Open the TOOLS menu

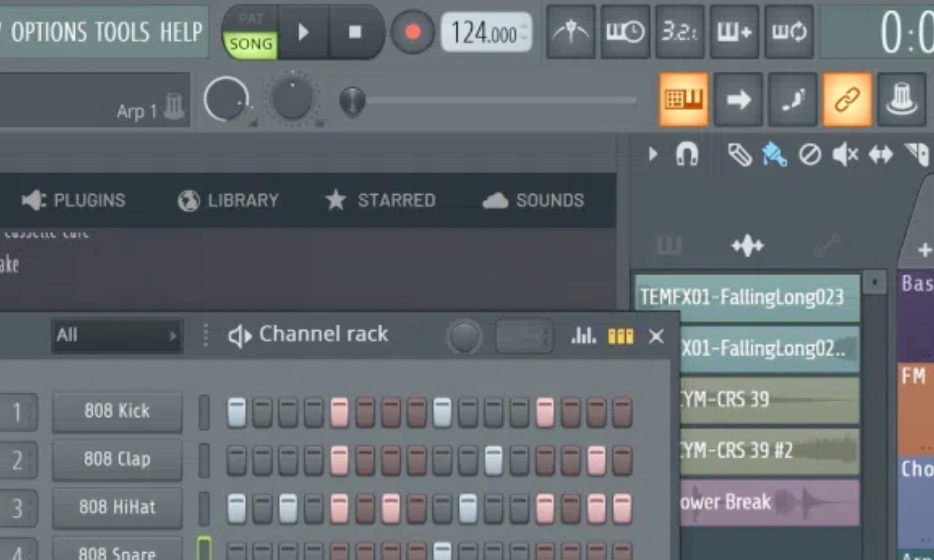(x=122, y=33)
